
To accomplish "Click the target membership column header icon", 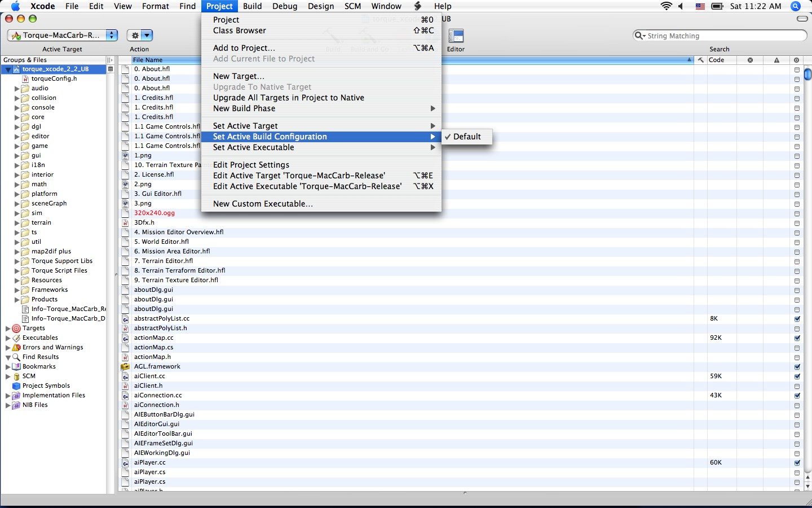I will click(x=796, y=60).
